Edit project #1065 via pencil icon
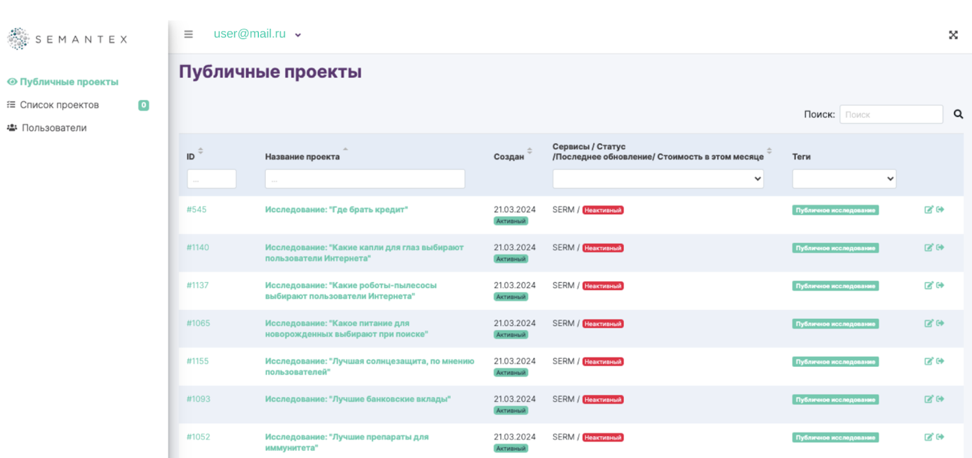This screenshot has width=972, height=458. coord(929,323)
